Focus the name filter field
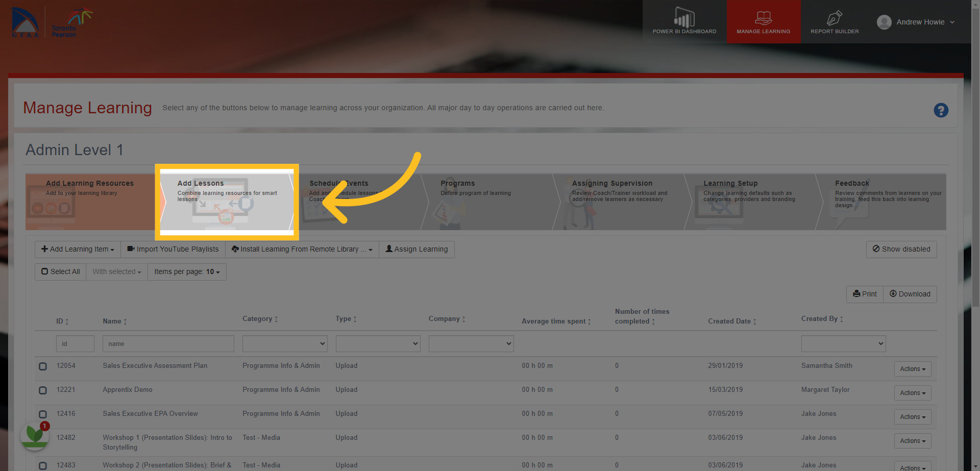This screenshot has width=980, height=471. pyautogui.click(x=168, y=343)
